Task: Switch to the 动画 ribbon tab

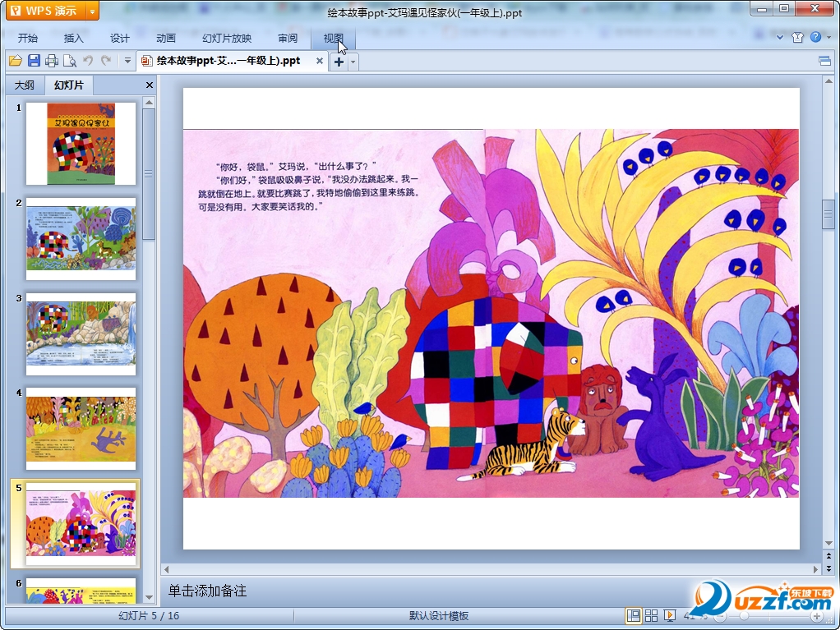Action: pos(165,38)
